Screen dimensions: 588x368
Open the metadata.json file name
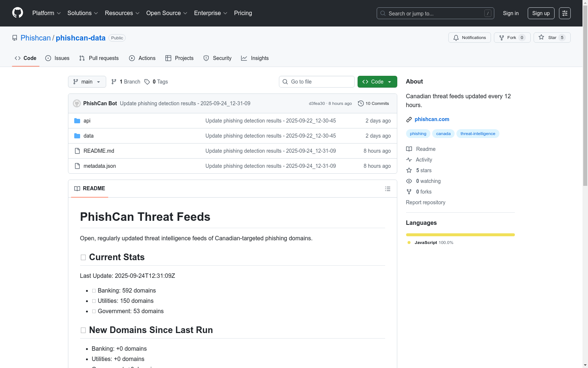(x=100, y=166)
